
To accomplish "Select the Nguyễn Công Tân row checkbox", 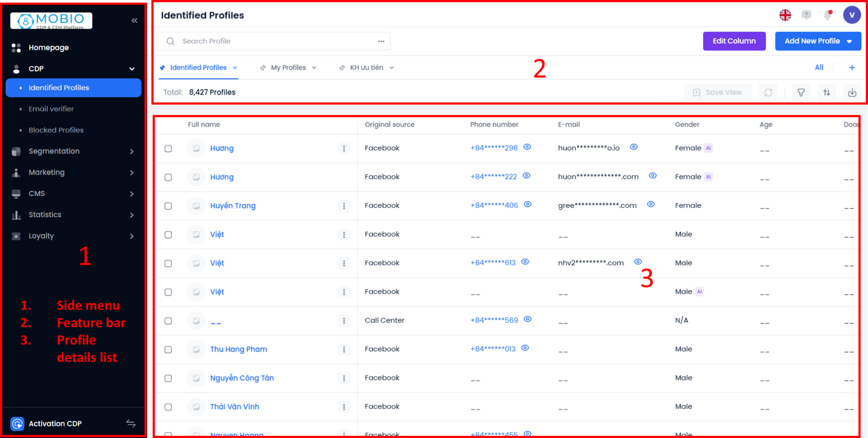I will [x=168, y=378].
